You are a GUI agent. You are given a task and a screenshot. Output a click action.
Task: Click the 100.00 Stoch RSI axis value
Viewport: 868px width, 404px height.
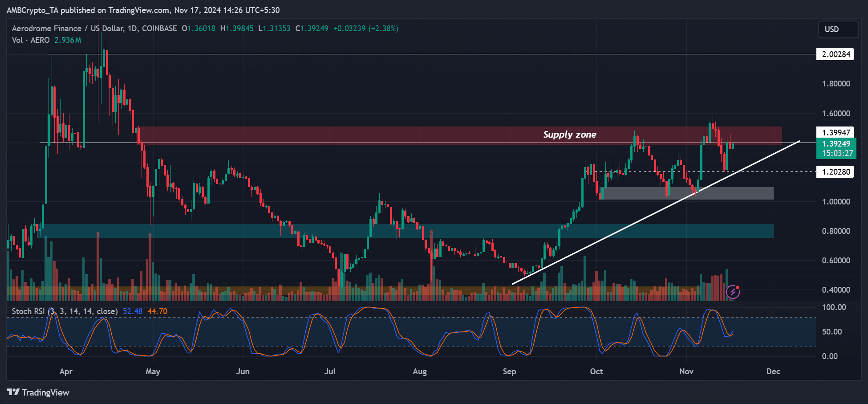[x=834, y=307]
